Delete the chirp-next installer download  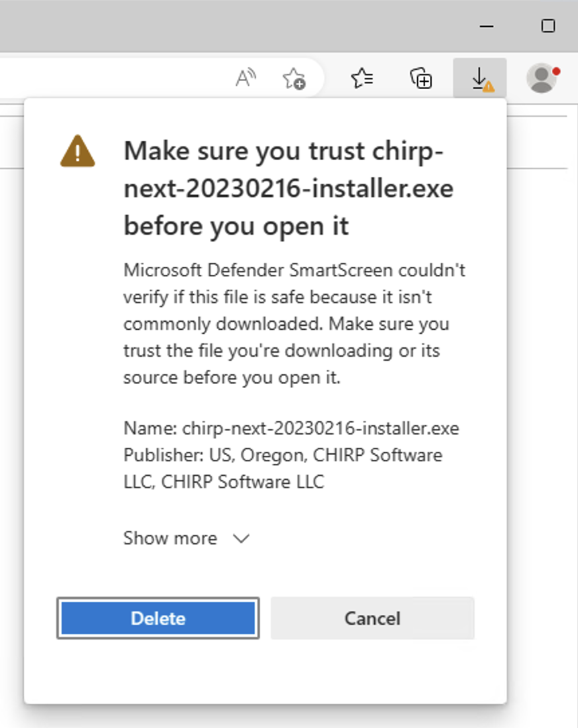tap(158, 618)
